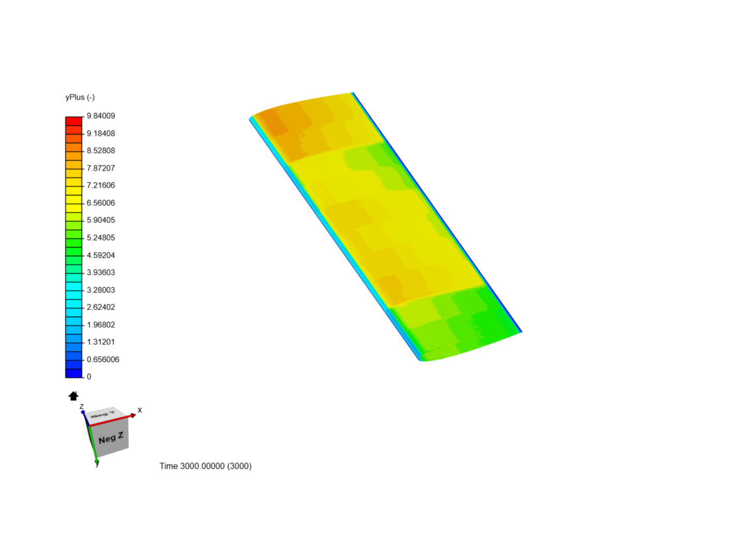Click the legend minimum value 0
This screenshot has height=560, width=747.
click(x=89, y=376)
